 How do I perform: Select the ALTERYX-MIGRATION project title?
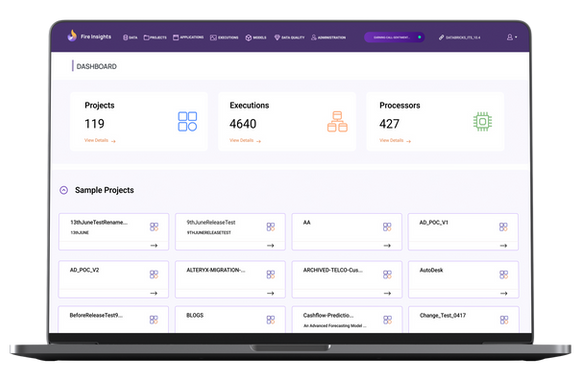pos(216,270)
